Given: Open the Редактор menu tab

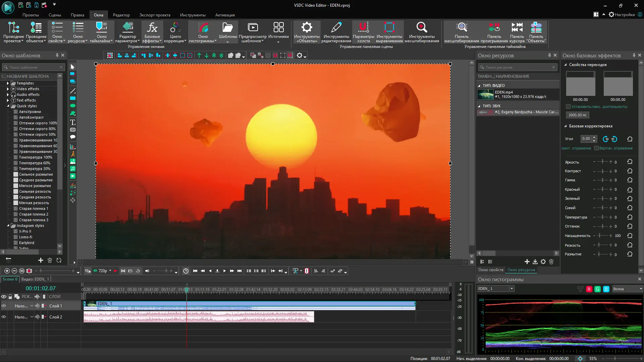Looking at the screenshot, I should click(x=121, y=15).
